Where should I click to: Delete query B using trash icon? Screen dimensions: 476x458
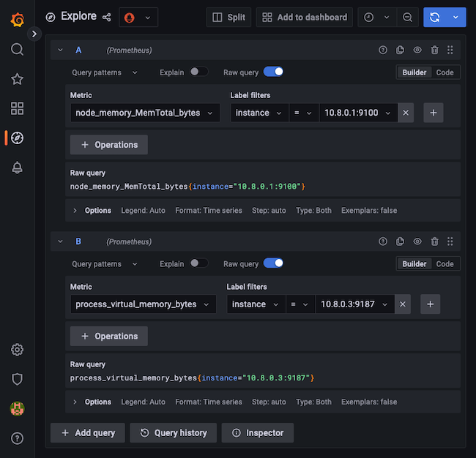(434, 241)
